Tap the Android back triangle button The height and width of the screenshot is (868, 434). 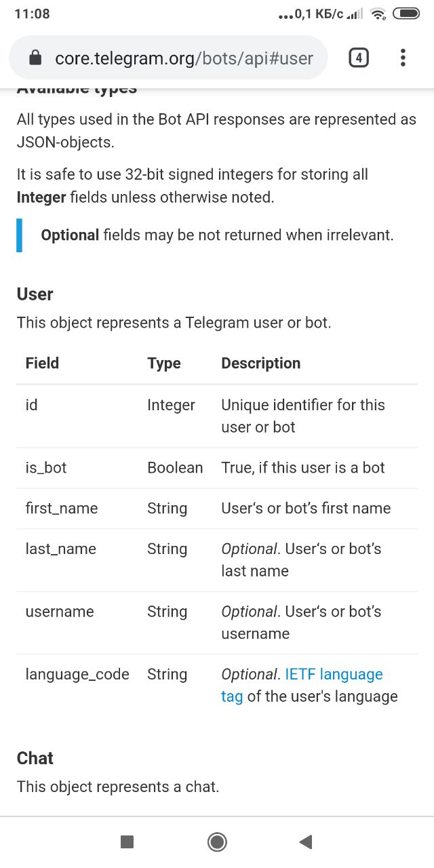pyautogui.click(x=306, y=842)
